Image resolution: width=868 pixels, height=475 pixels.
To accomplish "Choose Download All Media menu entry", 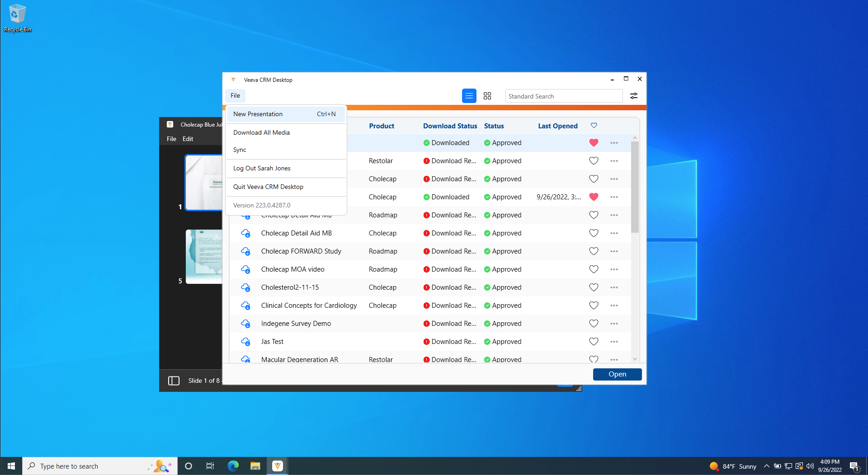I will pos(261,132).
